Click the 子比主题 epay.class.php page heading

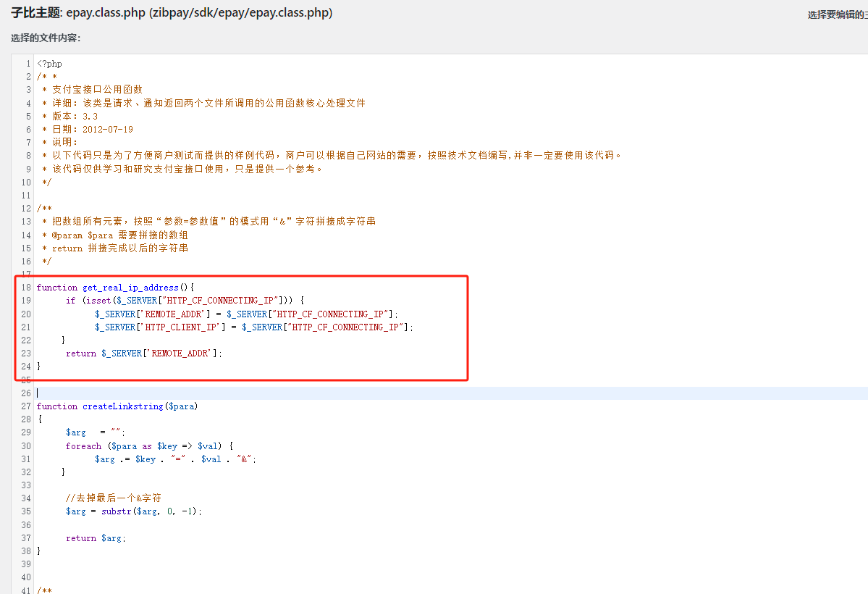pyautogui.click(x=172, y=14)
